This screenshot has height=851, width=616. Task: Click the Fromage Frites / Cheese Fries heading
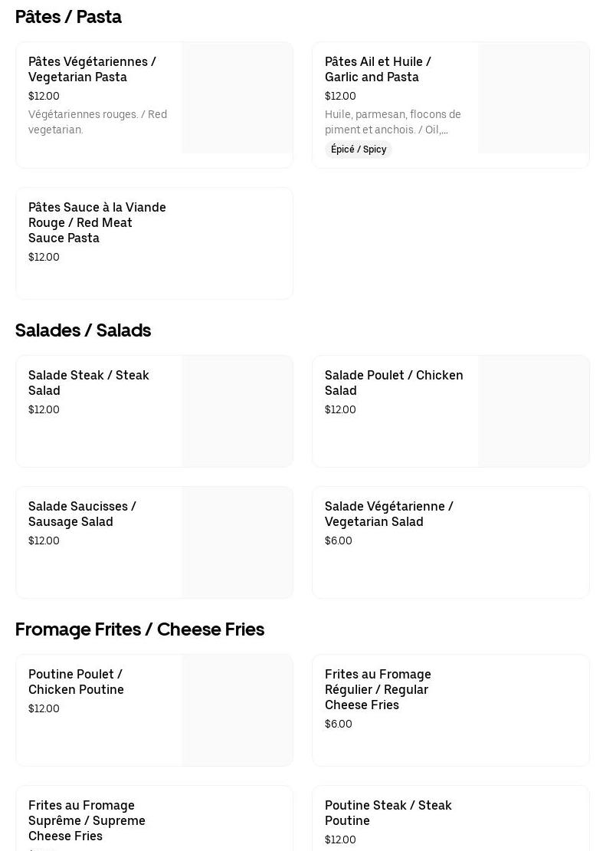[x=139, y=629]
